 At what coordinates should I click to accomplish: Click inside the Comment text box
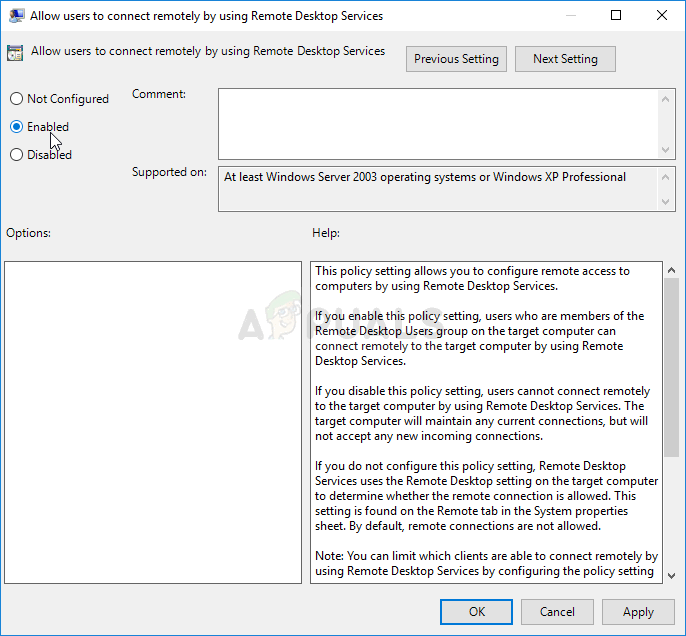(438, 124)
